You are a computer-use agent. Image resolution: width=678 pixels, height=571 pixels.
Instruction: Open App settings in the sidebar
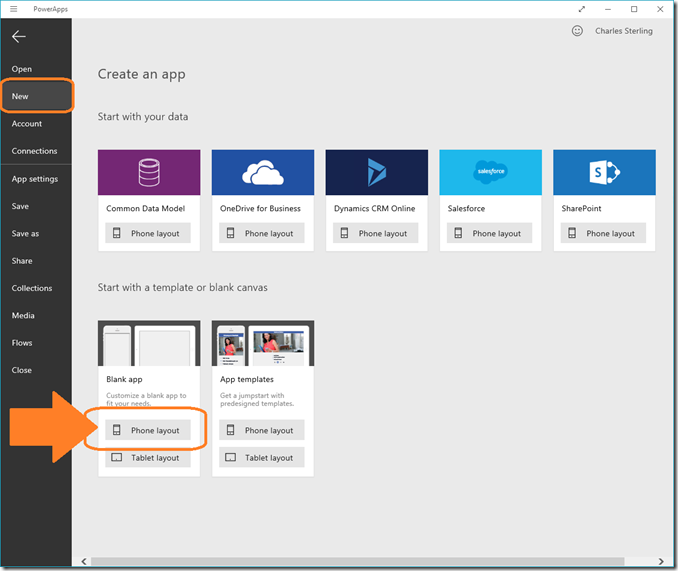(35, 179)
